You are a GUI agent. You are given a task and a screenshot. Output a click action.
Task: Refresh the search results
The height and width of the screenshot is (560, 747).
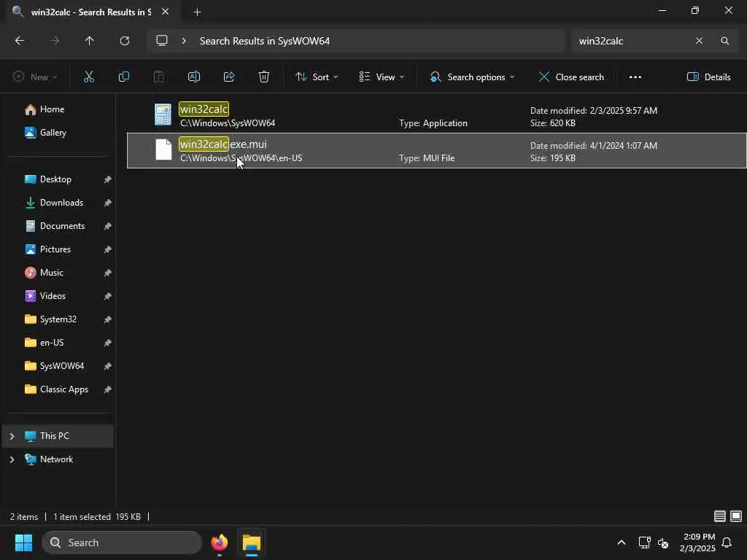[125, 41]
